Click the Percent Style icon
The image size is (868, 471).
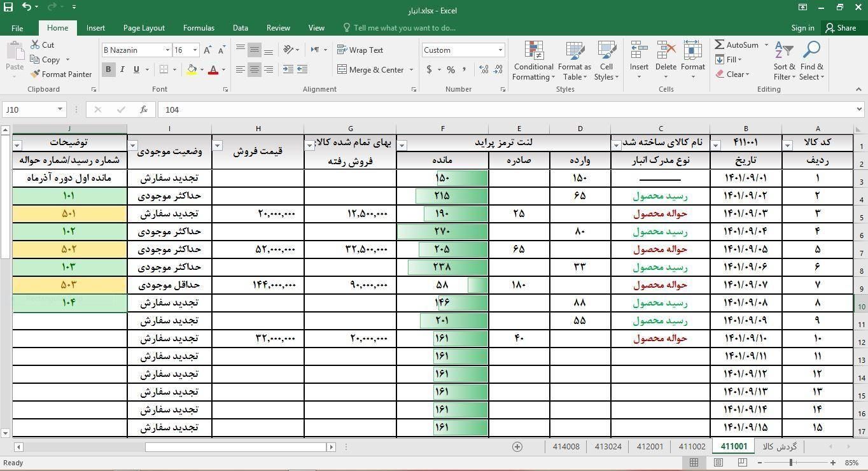(451, 69)
